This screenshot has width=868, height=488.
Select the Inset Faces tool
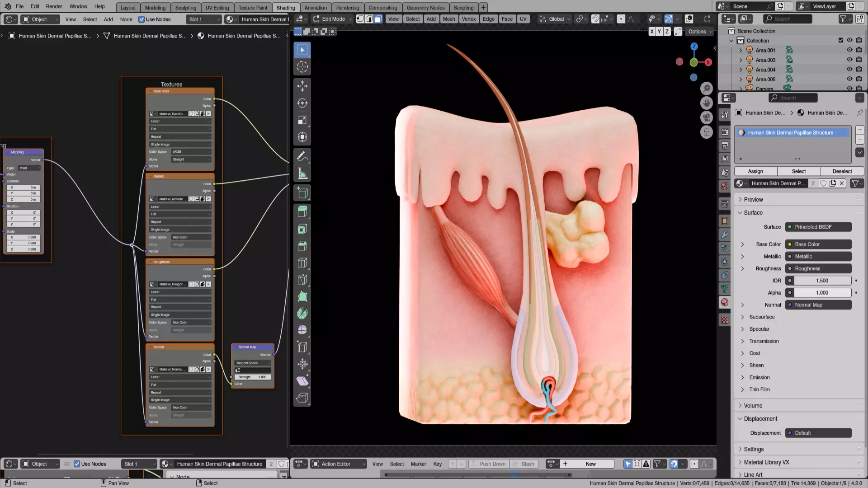[302, 229]
